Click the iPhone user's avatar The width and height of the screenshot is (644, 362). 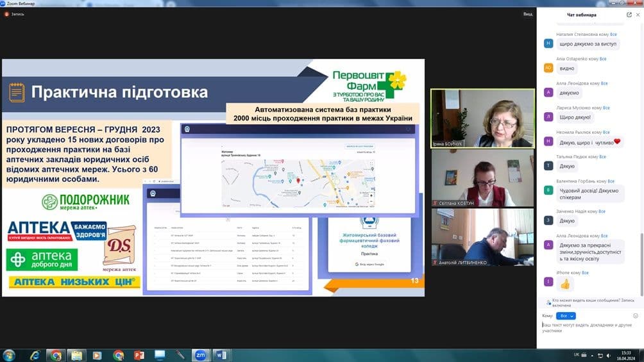[548, 281]
